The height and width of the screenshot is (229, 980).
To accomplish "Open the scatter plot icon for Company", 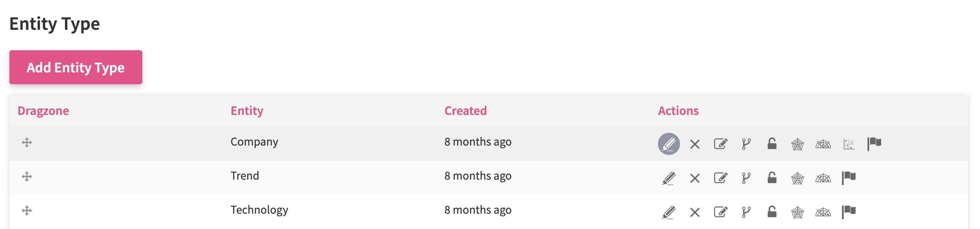I will pyautogui.click(x=848, y=144).
